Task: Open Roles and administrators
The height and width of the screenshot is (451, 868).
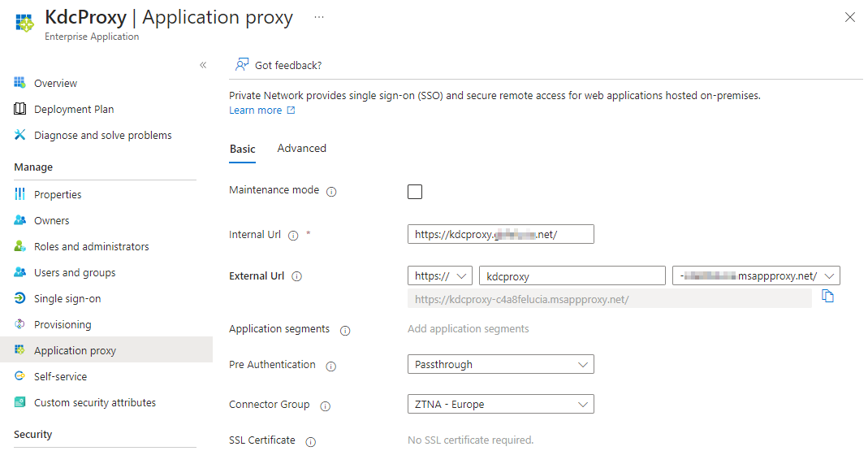Action: coord(91,246)
